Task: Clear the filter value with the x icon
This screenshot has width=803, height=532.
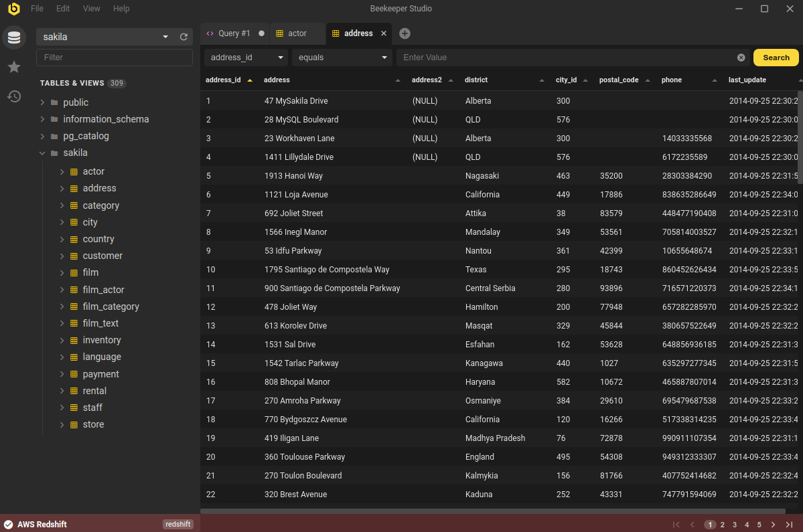Action: (741, 58)
